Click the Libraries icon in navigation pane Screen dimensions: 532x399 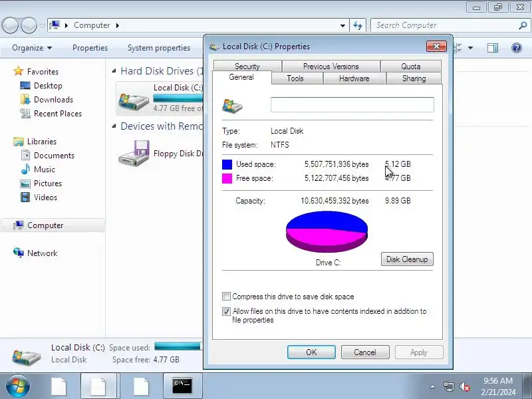click(19, 141)
